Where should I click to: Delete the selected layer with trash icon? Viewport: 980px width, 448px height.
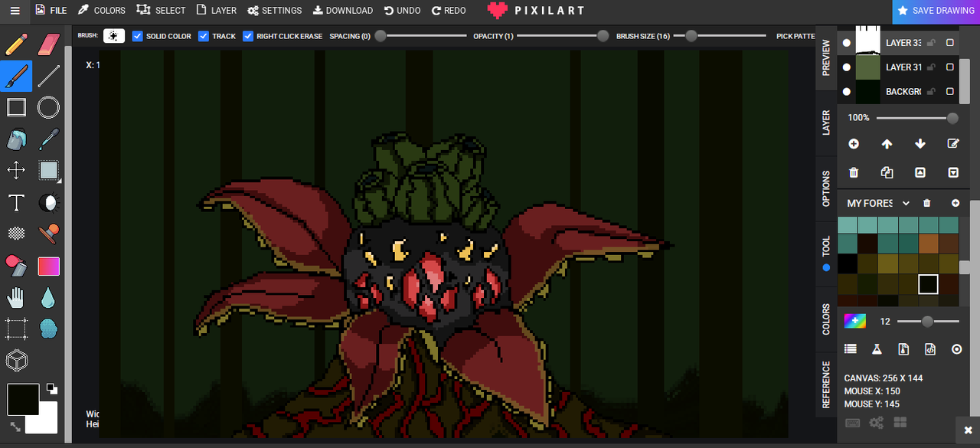pyautogui.click(x=854, y=173)
